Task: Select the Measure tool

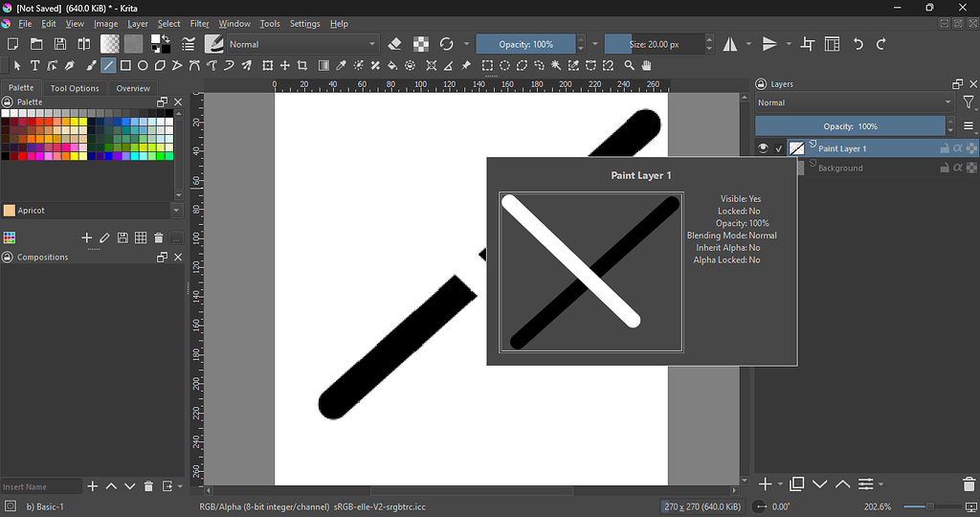Action: [x=448, y=65]
